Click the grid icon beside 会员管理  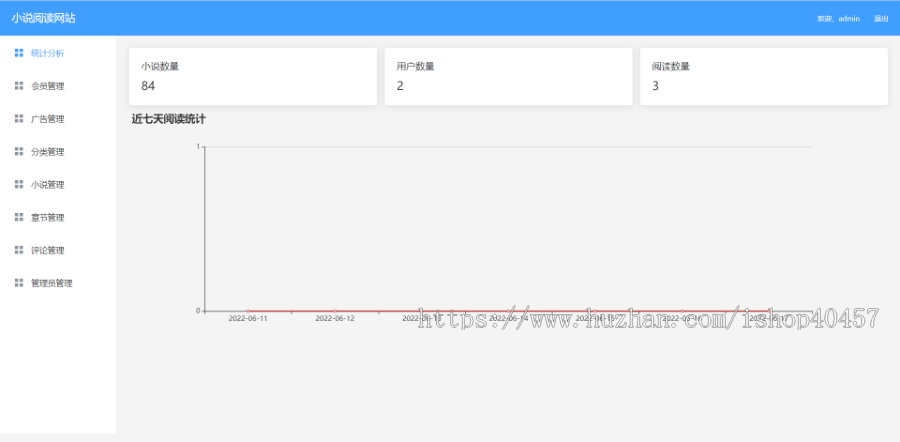19,86
